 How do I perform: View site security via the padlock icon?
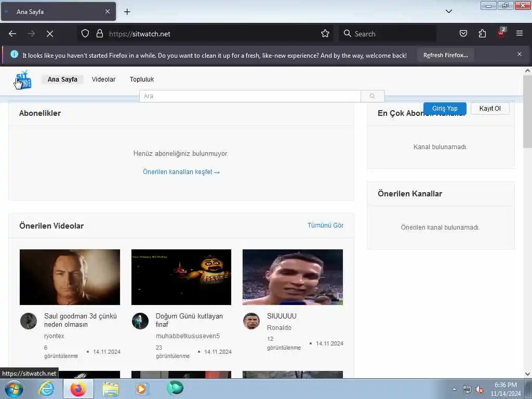pos(99,34)
